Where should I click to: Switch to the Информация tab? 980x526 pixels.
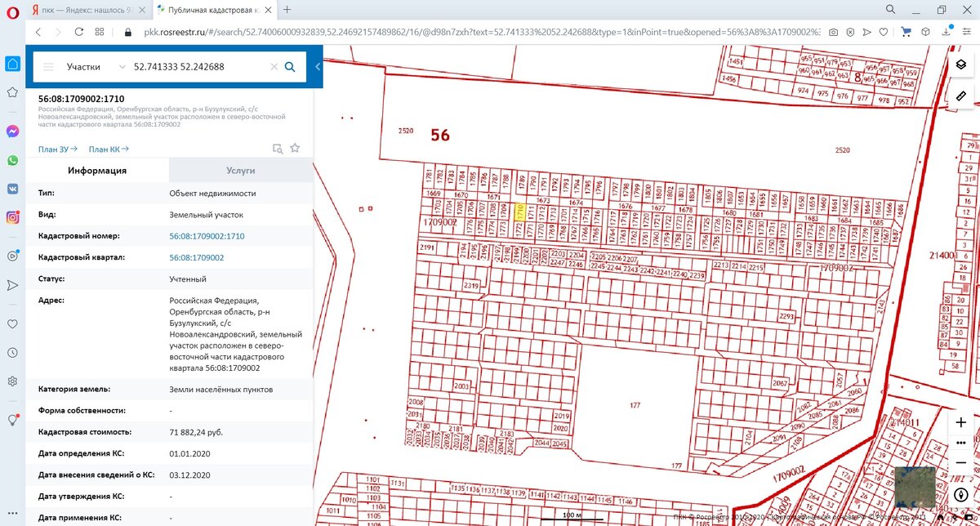click(97, 170)
